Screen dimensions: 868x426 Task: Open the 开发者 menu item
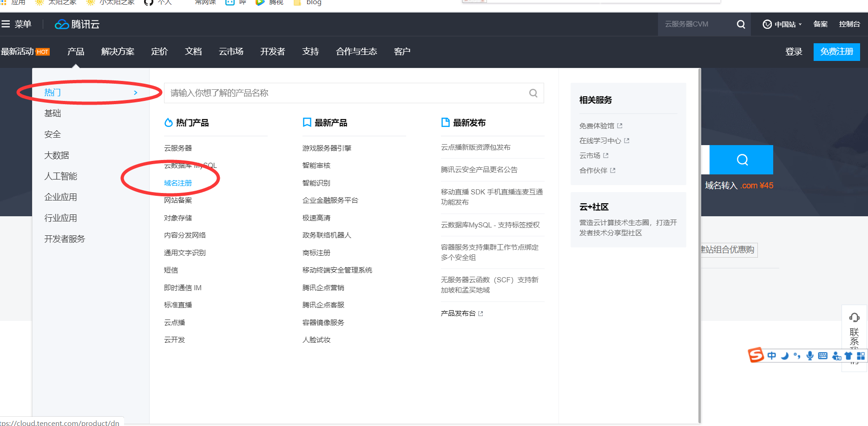[x=272, y=51]
